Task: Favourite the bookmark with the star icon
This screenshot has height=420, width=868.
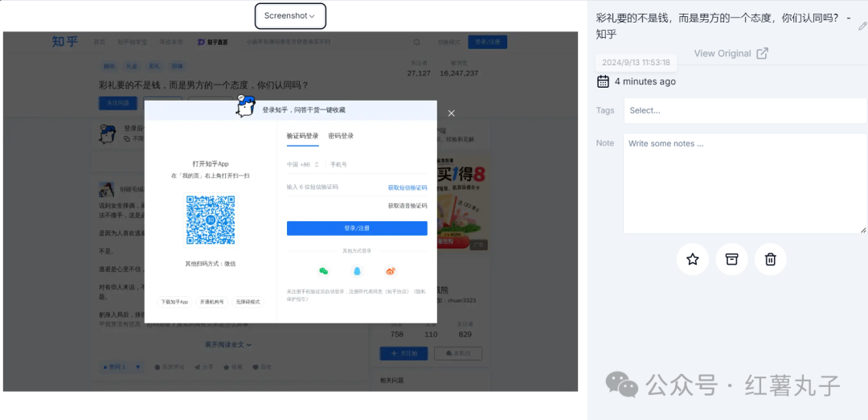Action: pos(693,259)
